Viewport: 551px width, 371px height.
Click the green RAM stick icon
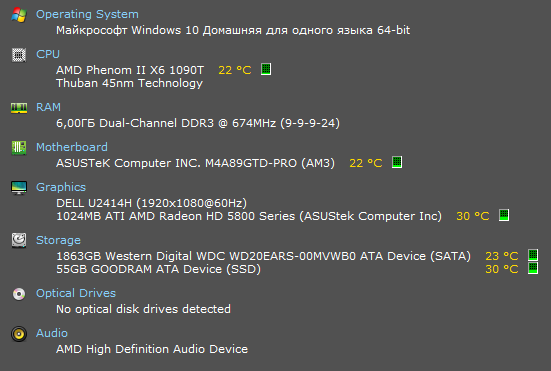click(x=19, y=108)
